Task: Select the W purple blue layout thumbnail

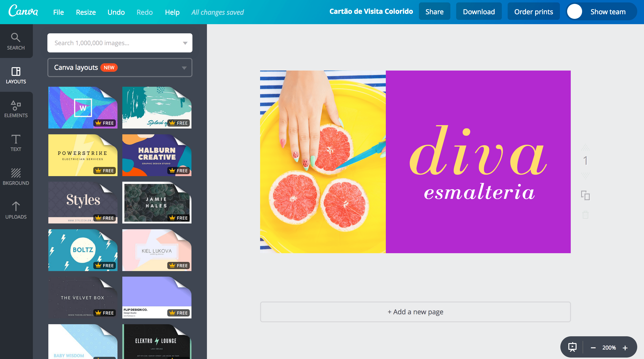Action: click(x=83, y=108)
